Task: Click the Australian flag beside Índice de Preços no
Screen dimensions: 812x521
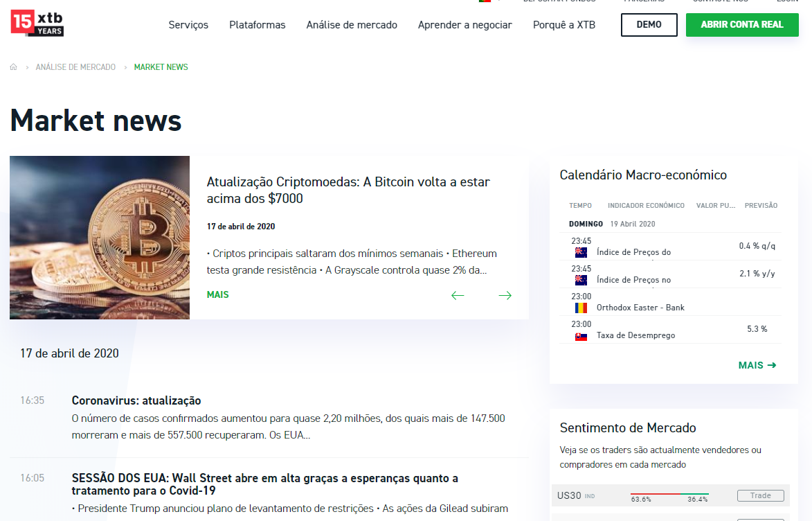Action: pyautogui.click(x=581, y=280)
